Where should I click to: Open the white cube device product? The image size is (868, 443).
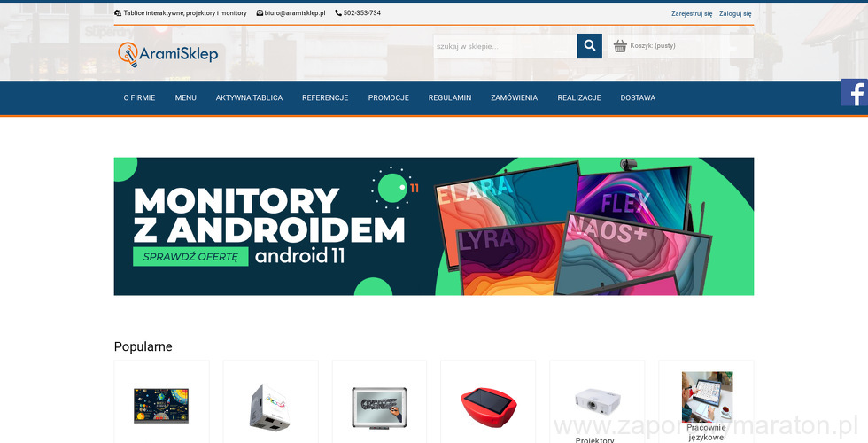pos(270,407)
